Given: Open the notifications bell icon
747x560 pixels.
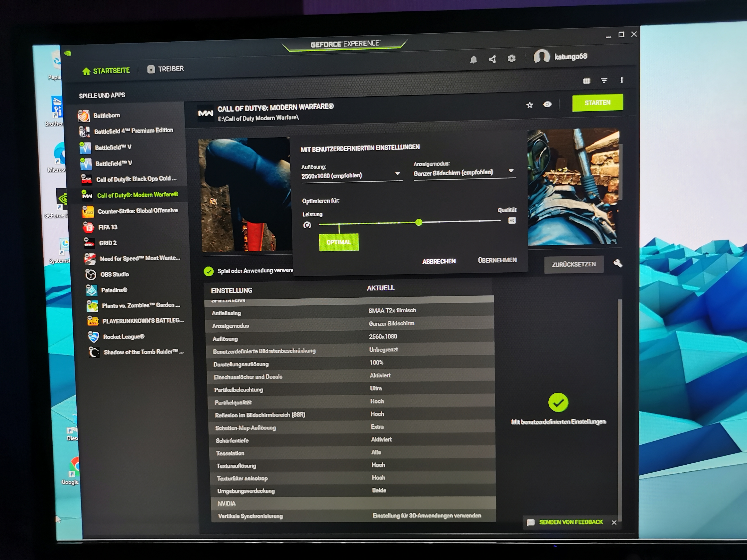Looking at the screenshot, I should click(x=473, y=60).
